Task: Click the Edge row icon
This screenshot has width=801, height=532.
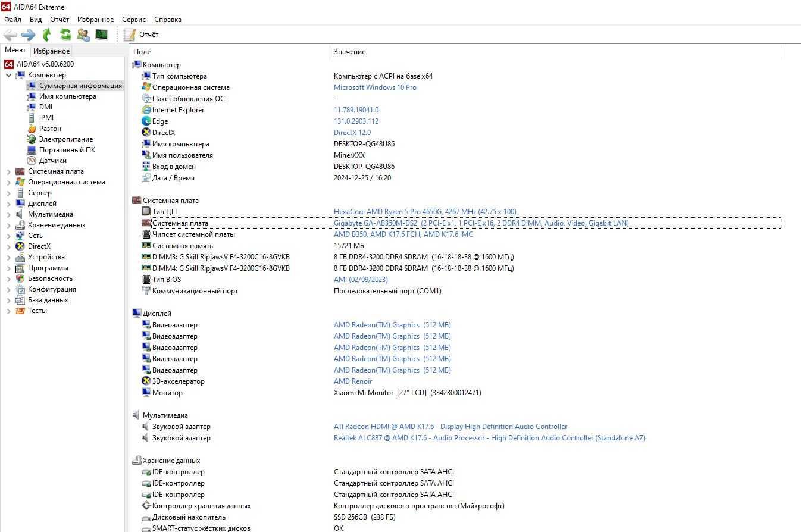Action: (146, 121)
